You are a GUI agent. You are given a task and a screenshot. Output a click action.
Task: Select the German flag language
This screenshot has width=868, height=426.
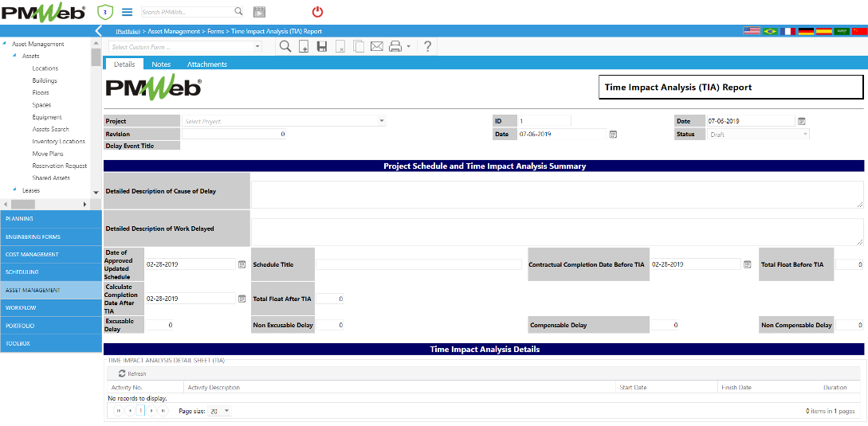click(x=806, y=31)
